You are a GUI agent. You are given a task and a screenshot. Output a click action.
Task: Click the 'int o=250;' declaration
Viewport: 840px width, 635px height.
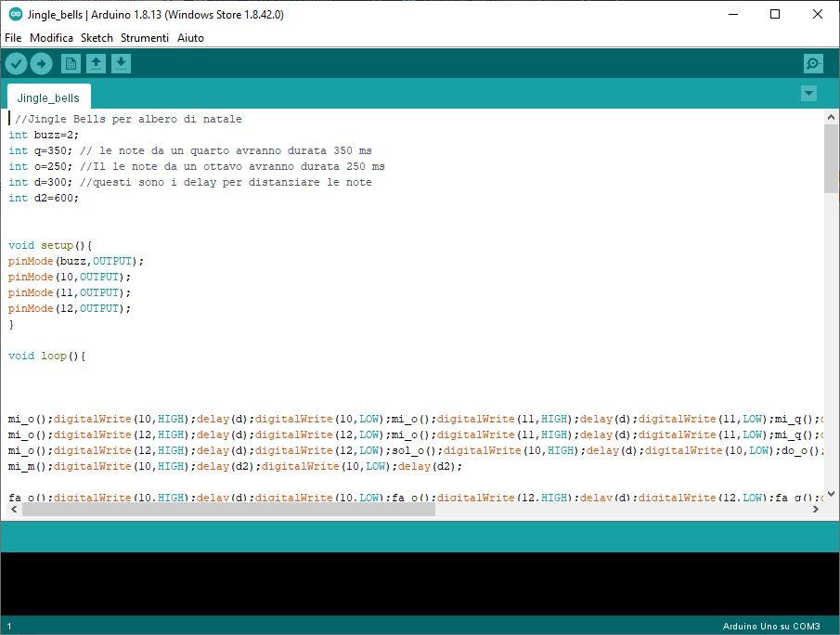click(40, 167)
